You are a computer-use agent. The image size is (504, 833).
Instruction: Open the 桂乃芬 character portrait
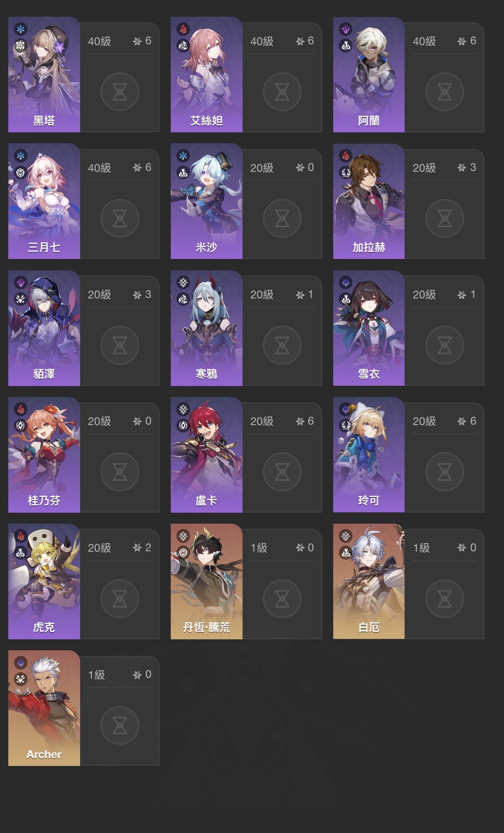tap(44, 455)
